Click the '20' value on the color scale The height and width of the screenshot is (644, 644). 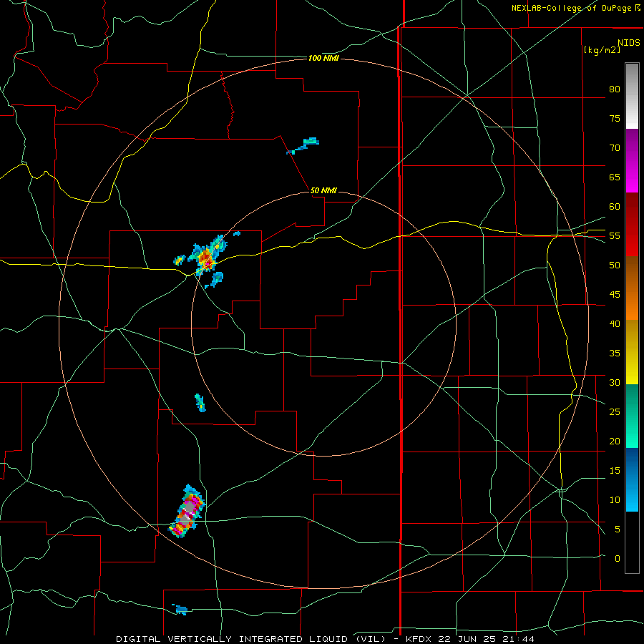pos(615,441)
